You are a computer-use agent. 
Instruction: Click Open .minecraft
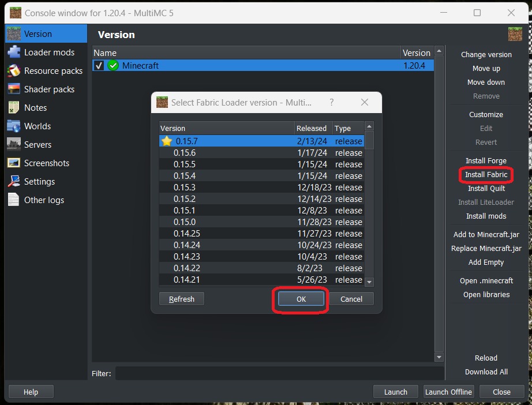pyautogui.click(x=486, y=280)
